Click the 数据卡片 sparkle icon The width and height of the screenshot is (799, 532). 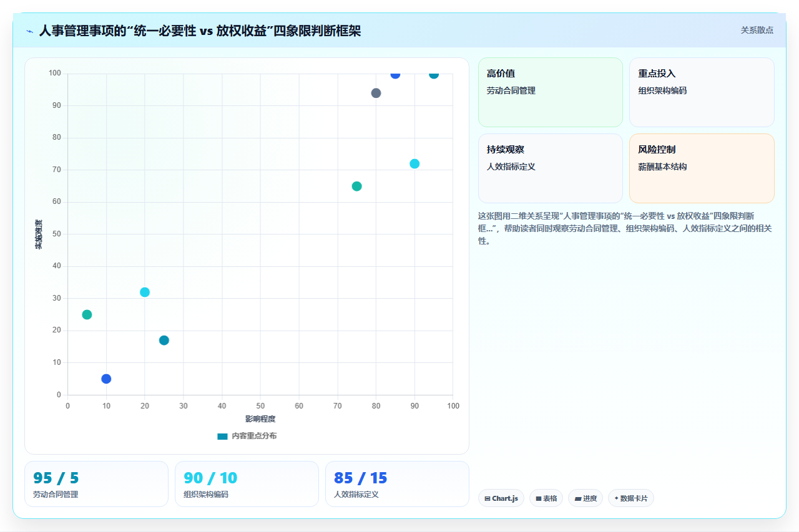[x=617, y=498]
